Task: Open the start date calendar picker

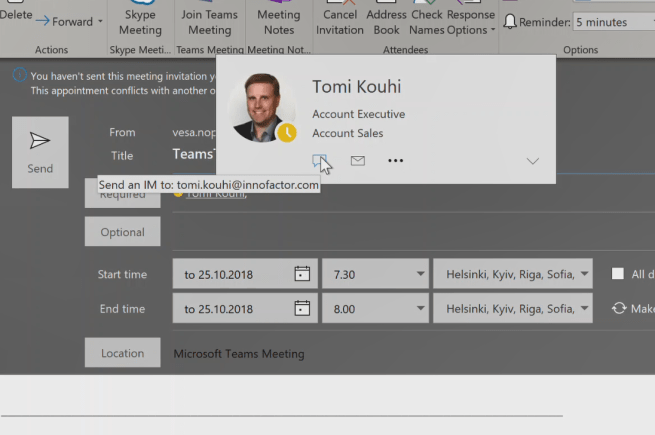Action: pos(302,274)
